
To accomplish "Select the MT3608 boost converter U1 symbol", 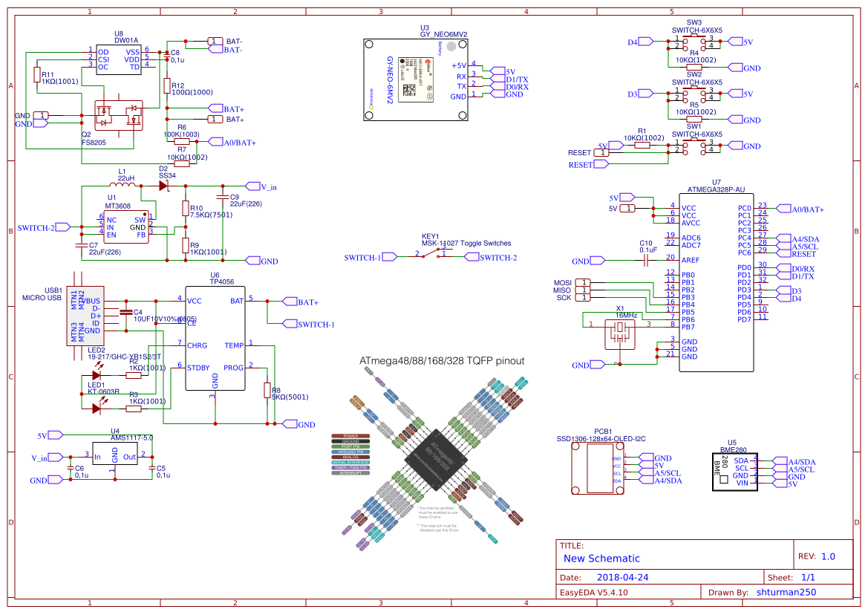I will [x=126, y=227].
